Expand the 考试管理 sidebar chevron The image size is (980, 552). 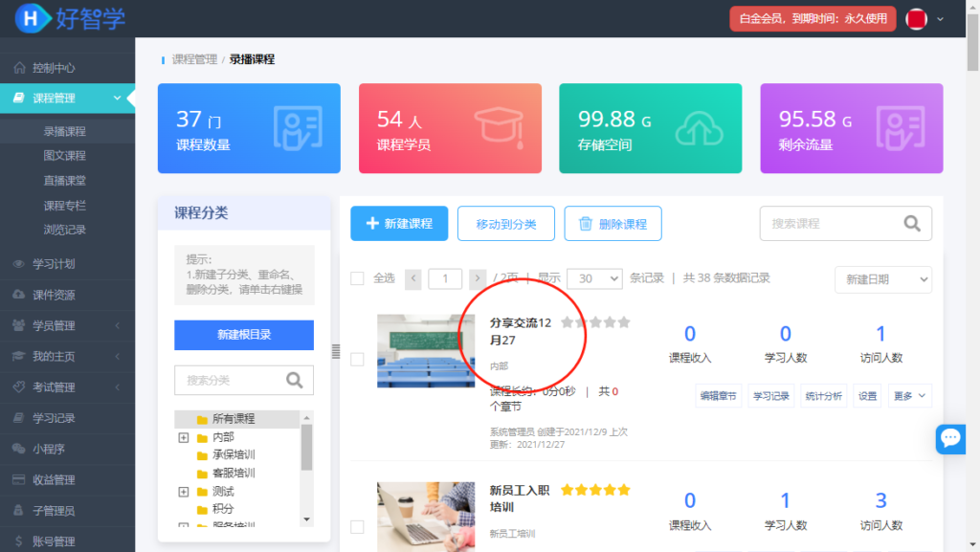(118, 387)
